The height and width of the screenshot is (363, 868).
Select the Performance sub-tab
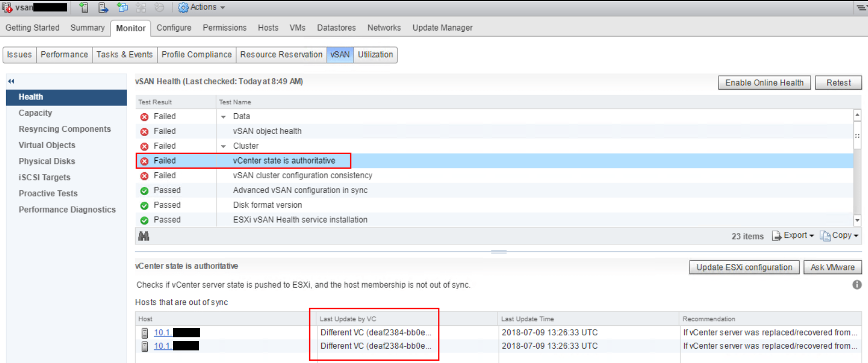[64, 55]
